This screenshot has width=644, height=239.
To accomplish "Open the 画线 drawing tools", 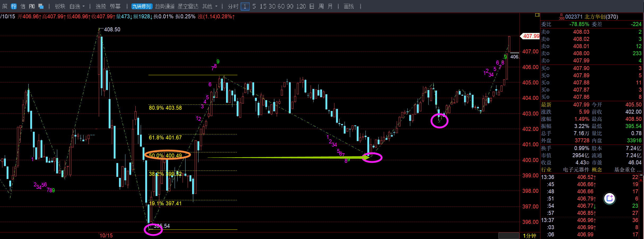I will point(349,6).
